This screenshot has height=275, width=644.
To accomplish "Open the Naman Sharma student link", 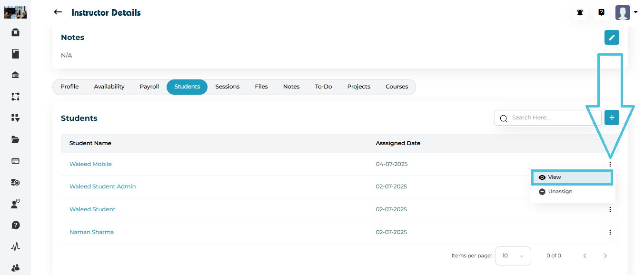I will 91,232.
